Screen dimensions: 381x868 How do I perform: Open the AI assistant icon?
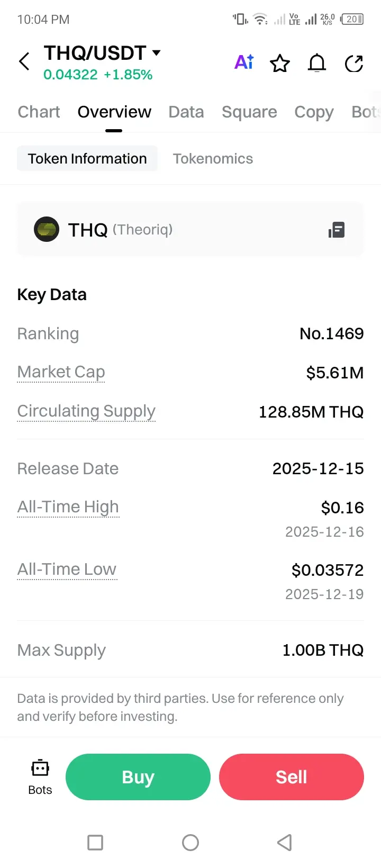[244, 62]
